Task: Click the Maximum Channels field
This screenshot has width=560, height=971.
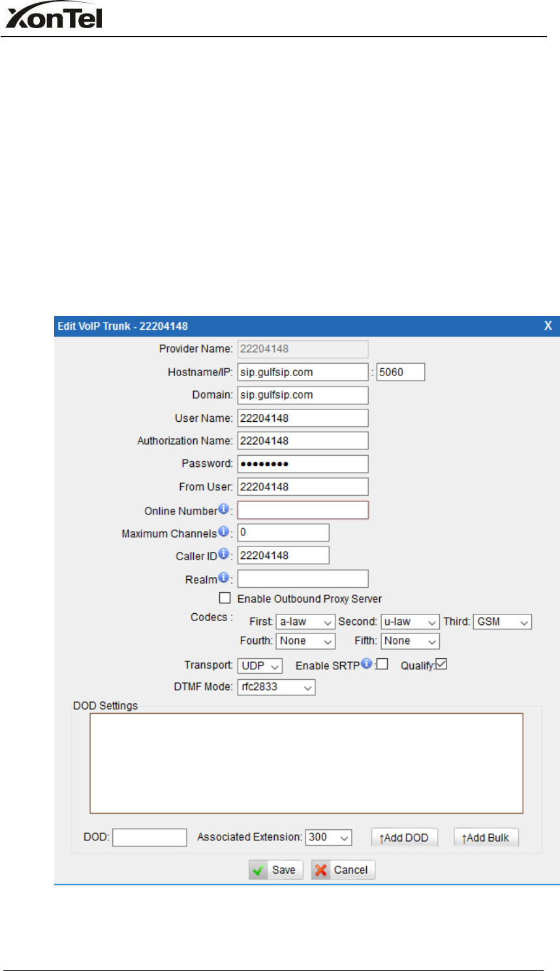Action: point(283,533)
